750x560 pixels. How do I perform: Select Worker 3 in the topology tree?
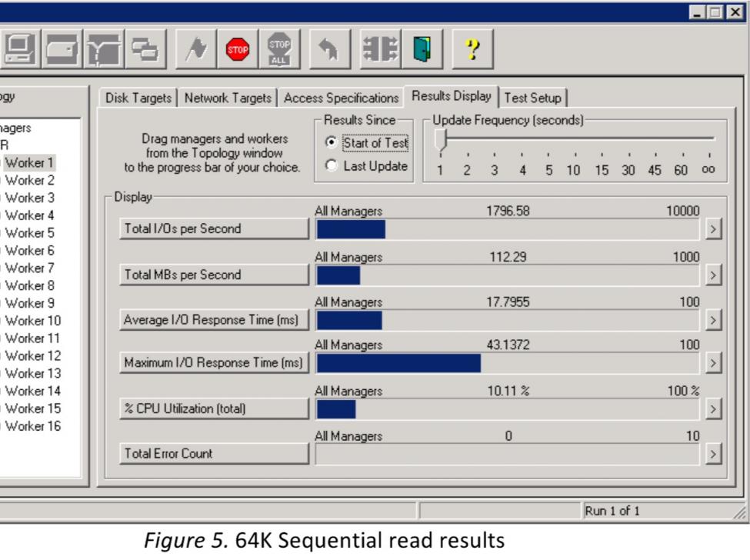tap(30, 198)
